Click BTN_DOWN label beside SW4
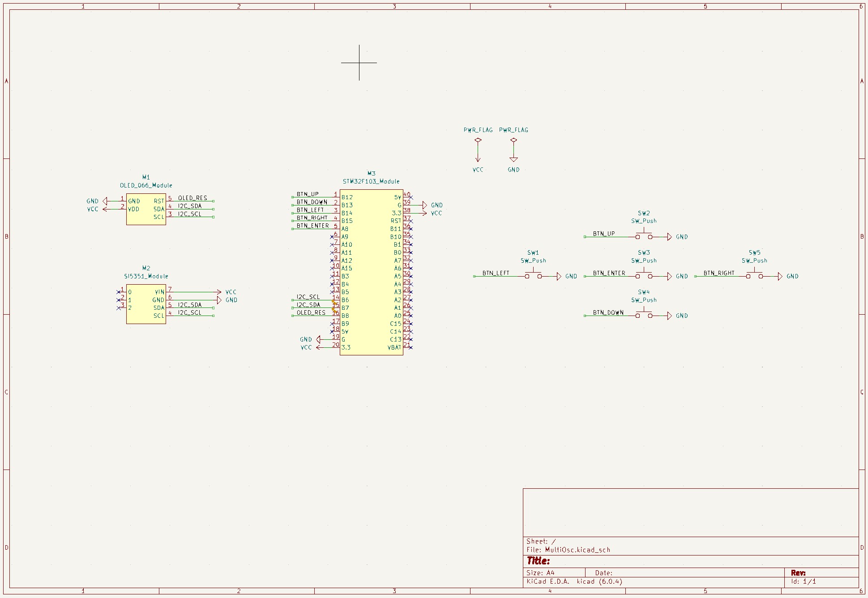 pyautogui.click(x=608, y=312)
